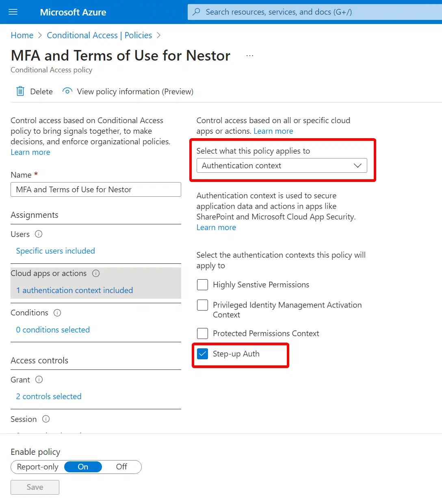Go to Conditional Access | Policies breadcrumb
Screen dimensions: 442x504
(x=100, y=35)
